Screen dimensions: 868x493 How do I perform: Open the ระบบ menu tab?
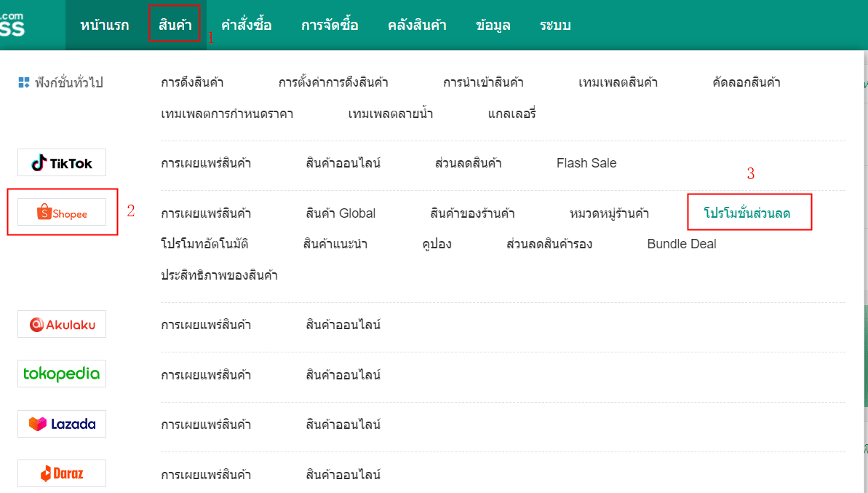[555, 25]
